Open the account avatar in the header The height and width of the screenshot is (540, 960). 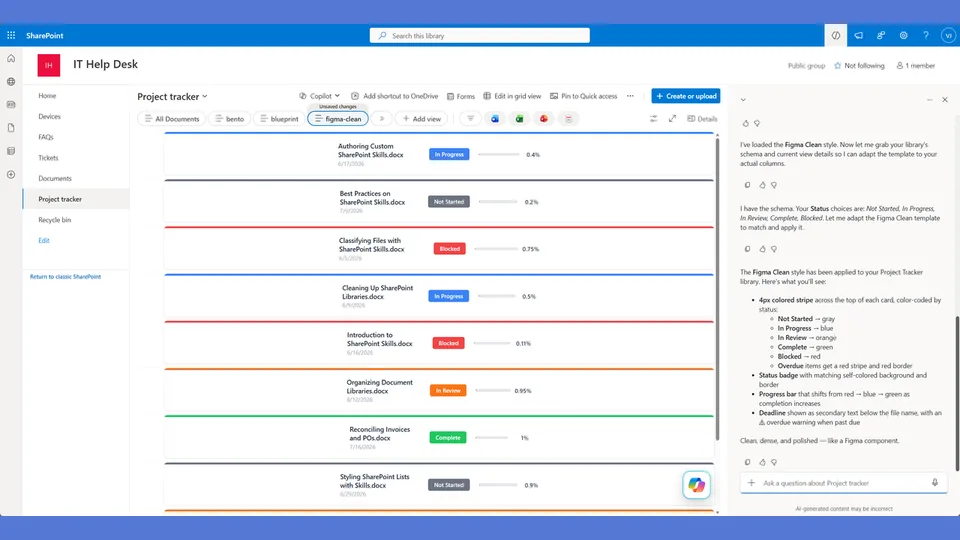948,36
